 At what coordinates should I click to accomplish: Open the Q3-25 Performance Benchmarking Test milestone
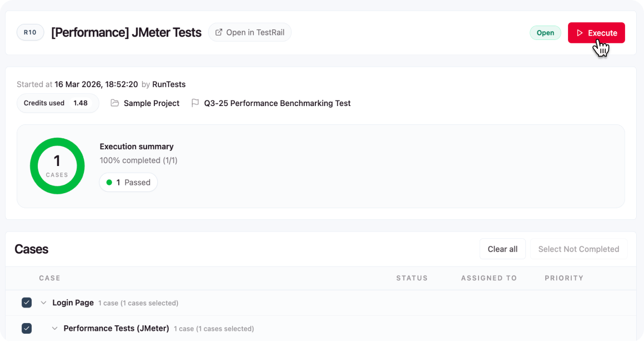coord(277,103)
